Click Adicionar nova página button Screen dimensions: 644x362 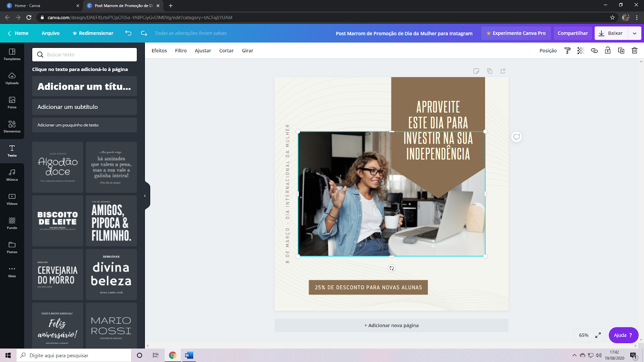[392, 325]
